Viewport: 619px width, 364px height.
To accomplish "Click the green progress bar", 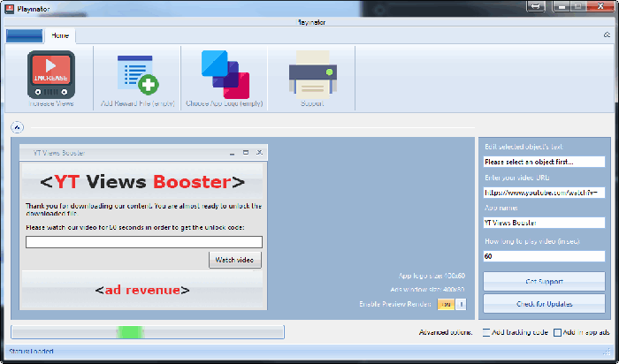I will point(148,332).
